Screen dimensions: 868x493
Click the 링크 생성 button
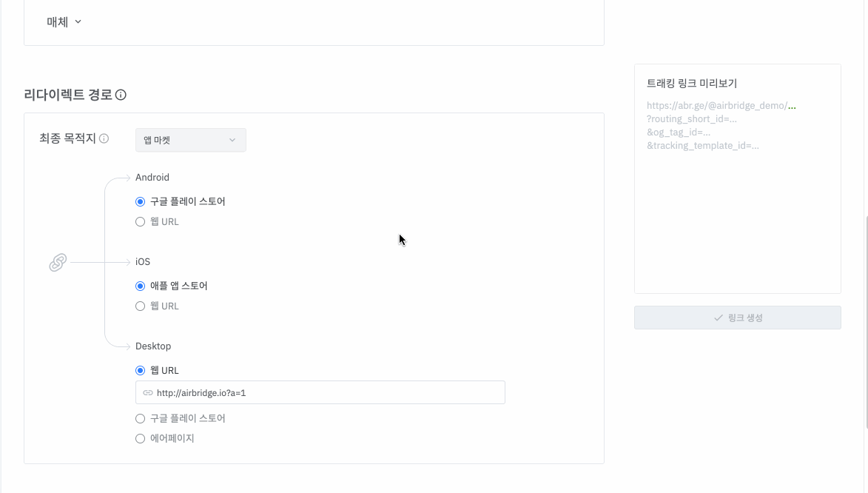point(737,318)
